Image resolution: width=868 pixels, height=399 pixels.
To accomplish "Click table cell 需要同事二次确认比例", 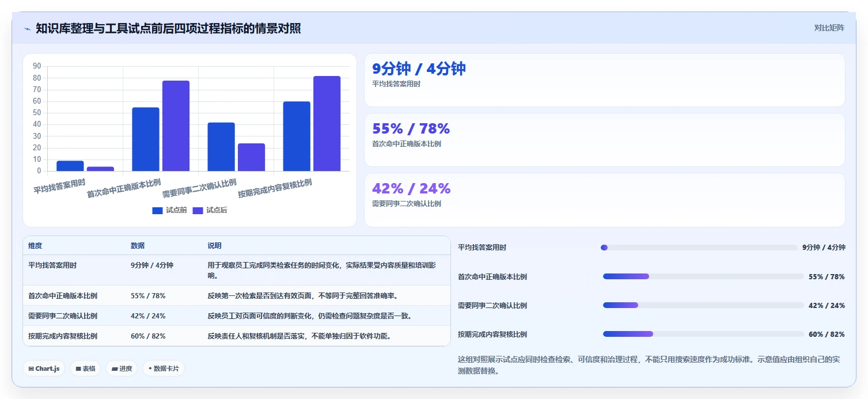I will (63, 316).
